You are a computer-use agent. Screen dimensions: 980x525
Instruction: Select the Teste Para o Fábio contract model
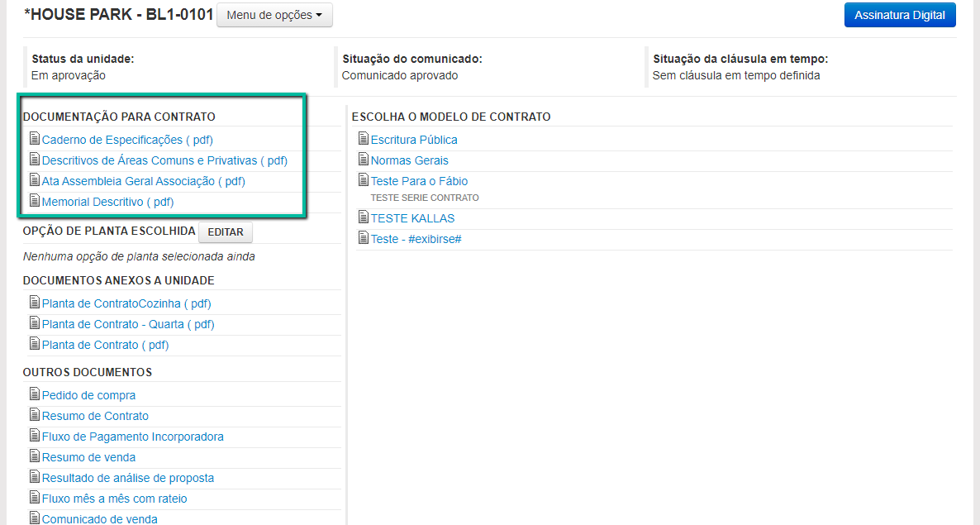click(419, 181)
